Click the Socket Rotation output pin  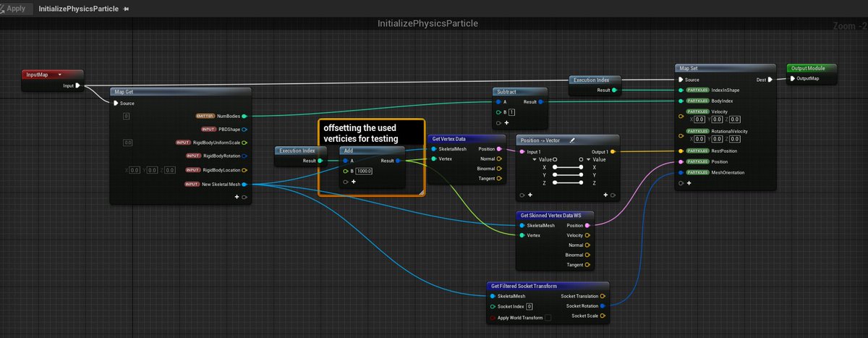click(x=603, y=305)
